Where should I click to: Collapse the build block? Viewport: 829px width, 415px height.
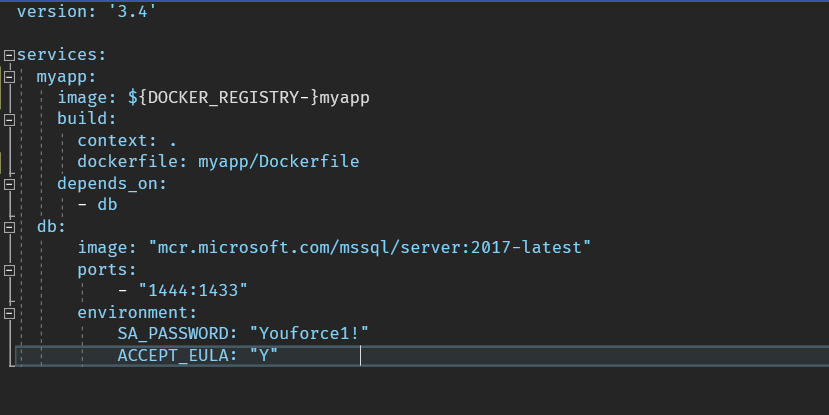click(9, 119)
